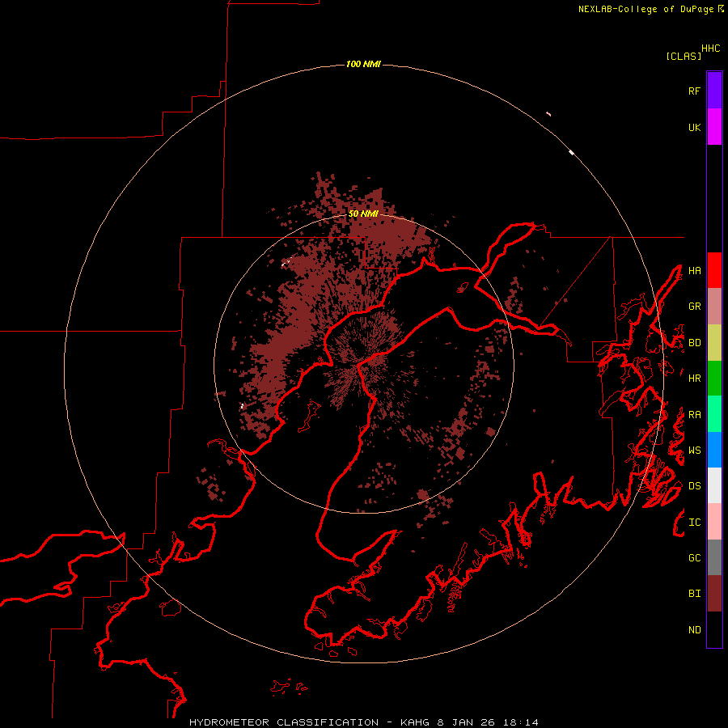Viewport: 728px width, 728px height.
Task: Click the GC gray legend swatch
Action: point(714,557)
